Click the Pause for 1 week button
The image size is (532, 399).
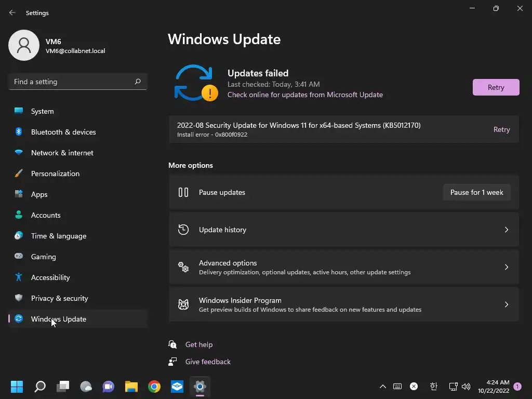[x=476, y=192]
